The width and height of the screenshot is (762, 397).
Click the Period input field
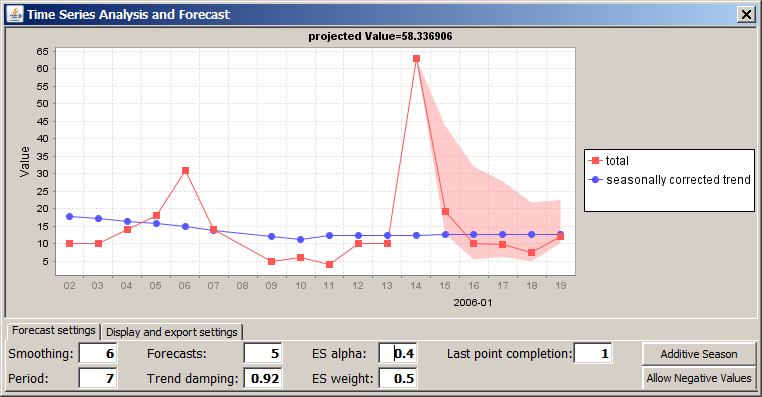(x=98, y=379)
